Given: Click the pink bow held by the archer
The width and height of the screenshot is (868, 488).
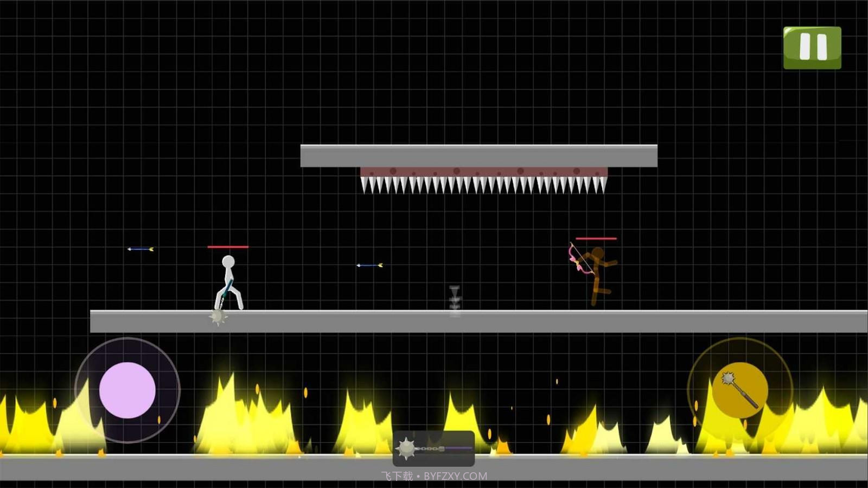Looking at the screenshot, I should click(x=577, y=260).
